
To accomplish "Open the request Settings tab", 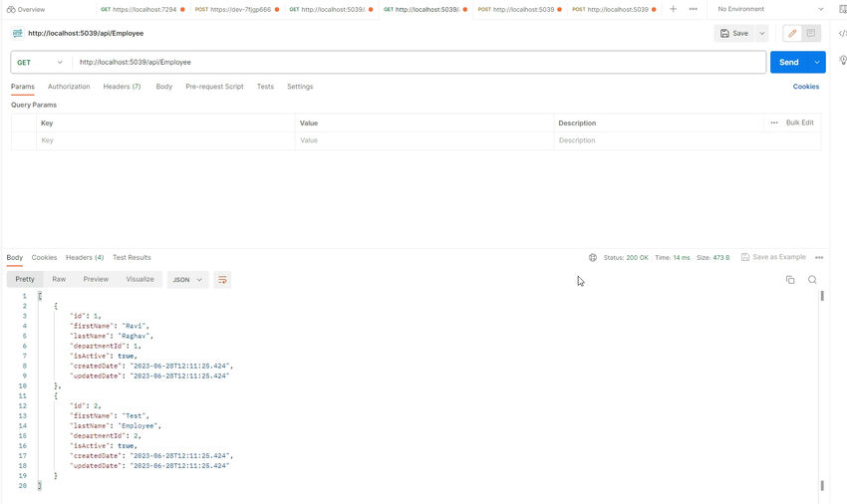I will [300, 87].
